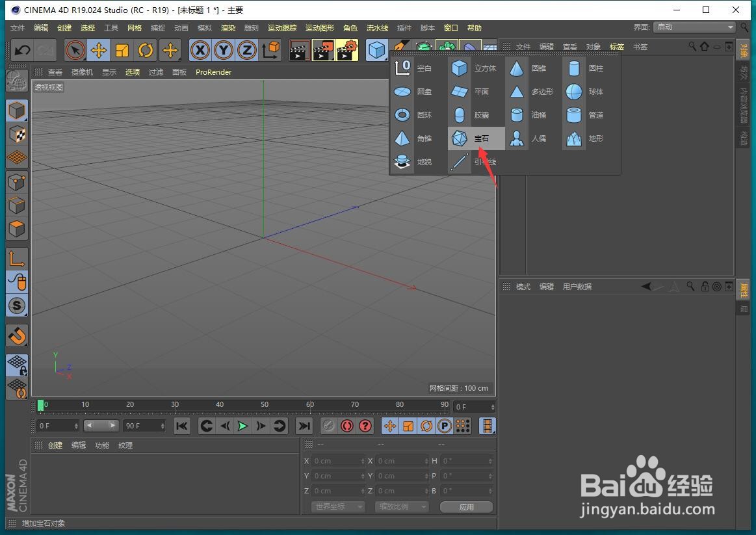Toggle Z axis lock
Image resolution: width=756 pixels, height=535 pixels.
point(247,50)
